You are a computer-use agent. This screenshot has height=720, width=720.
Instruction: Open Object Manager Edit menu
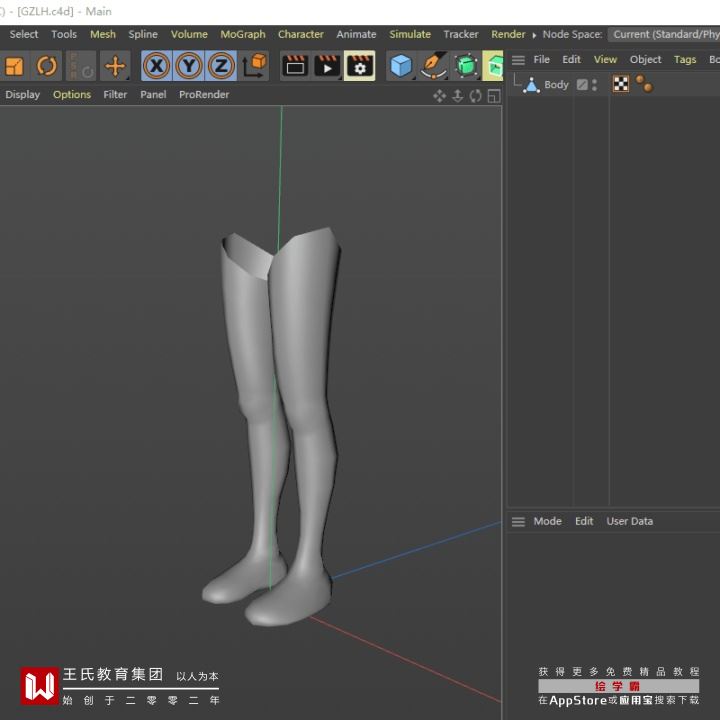[x=571, y=60]
